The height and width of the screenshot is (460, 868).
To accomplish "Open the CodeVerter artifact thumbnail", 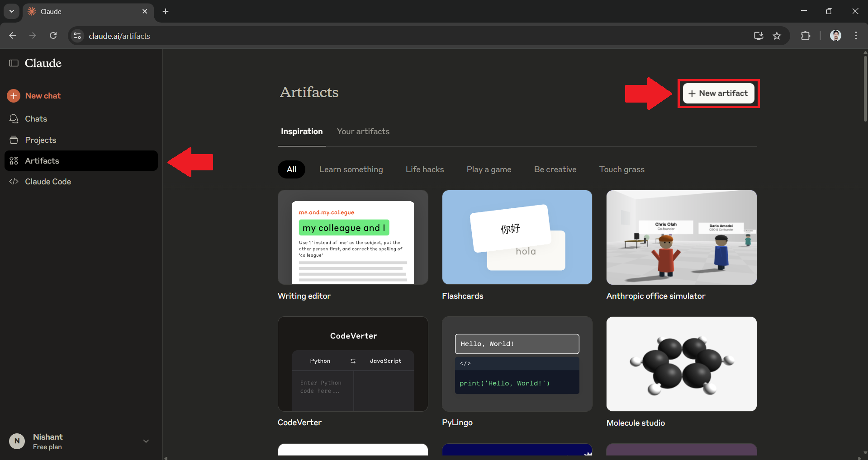I will [353, 364].
